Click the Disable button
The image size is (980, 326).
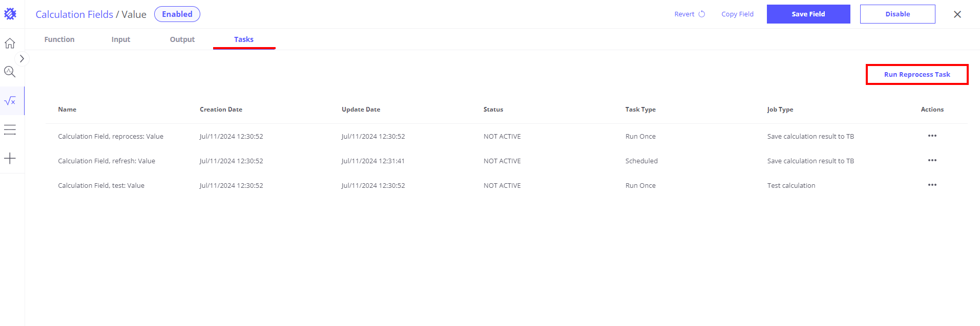897,14
